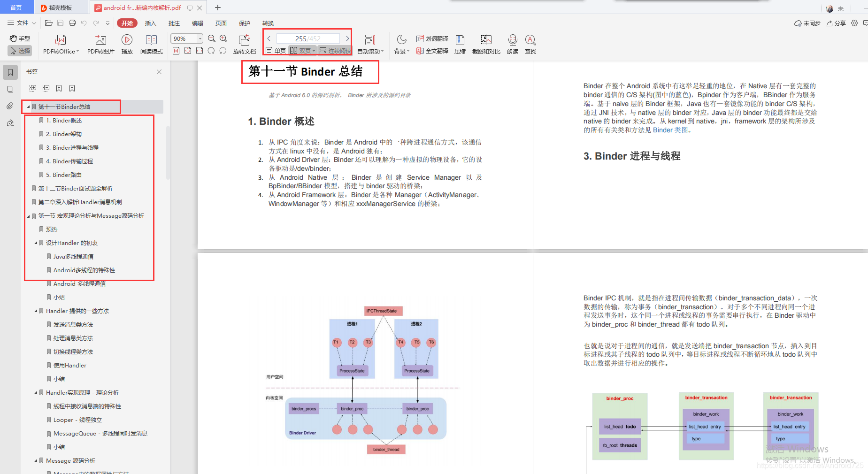Open bookmark 4. Binder传输过程

69,161
